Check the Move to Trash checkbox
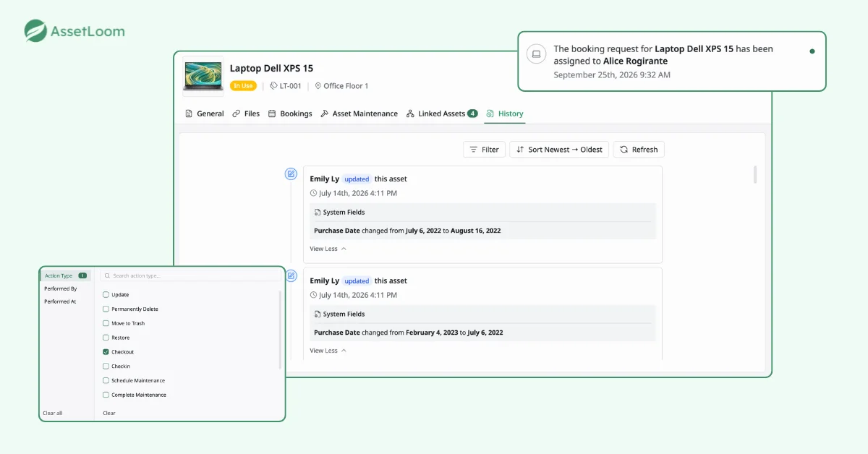 point(106,323)
